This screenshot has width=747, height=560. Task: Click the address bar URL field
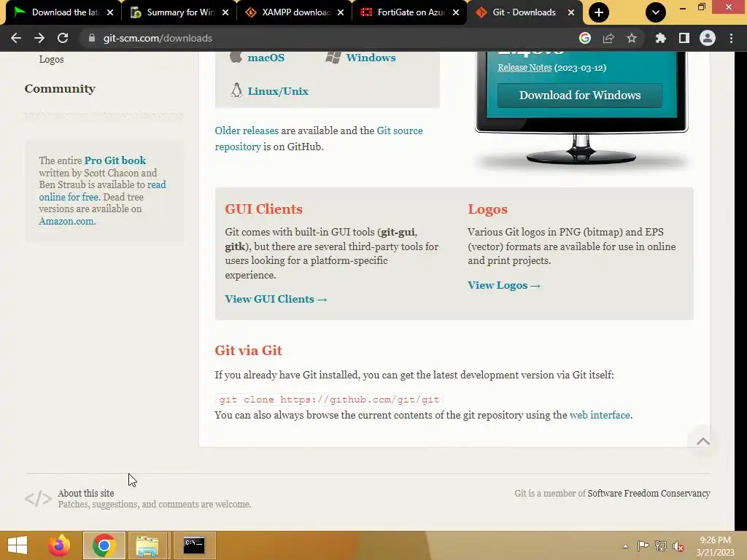pos(329,38)
